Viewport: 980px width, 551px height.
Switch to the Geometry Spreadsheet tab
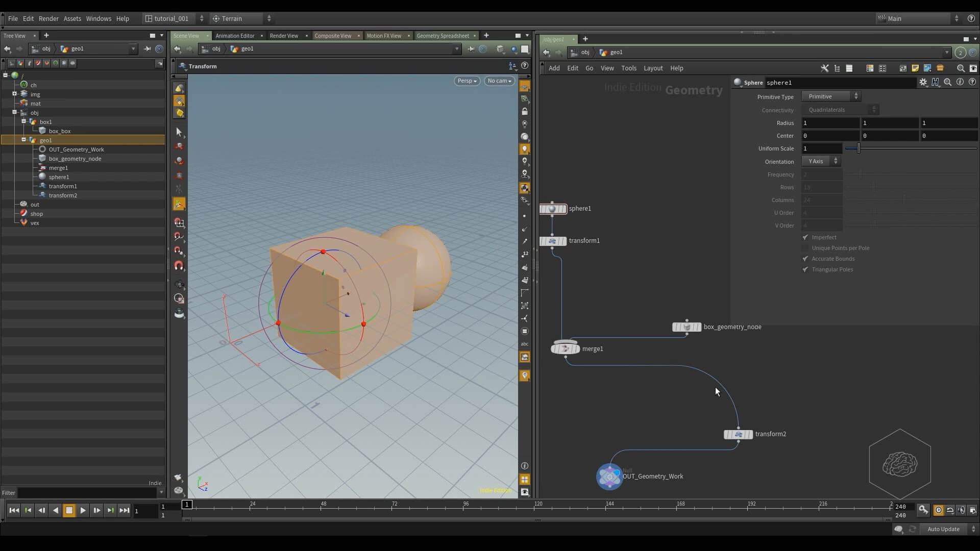coord(443,36)
